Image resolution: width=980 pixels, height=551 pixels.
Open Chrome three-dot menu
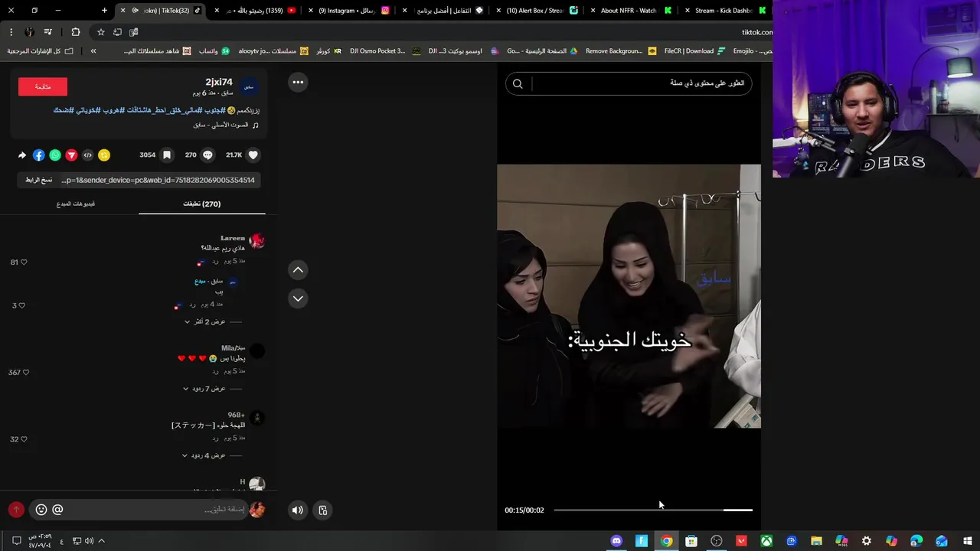tap(11, 32)
